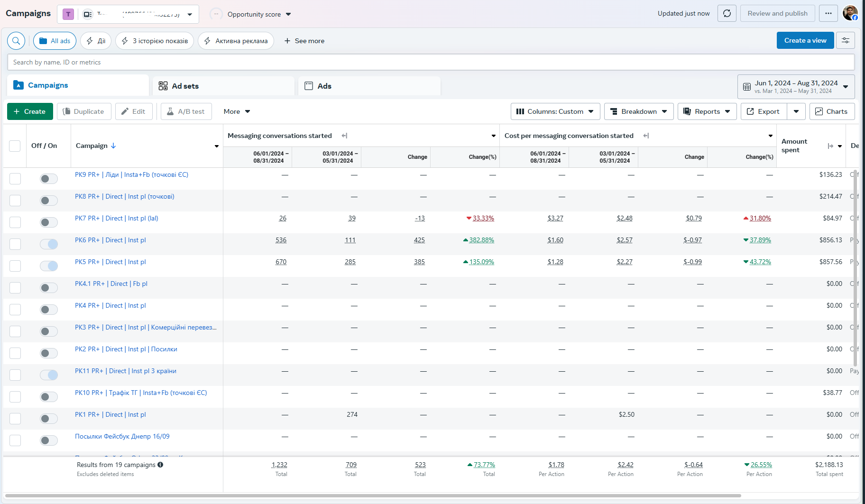Click the ad account icon in the selector
The height and width of the screenshot is (504, 865).
(88, 14)
